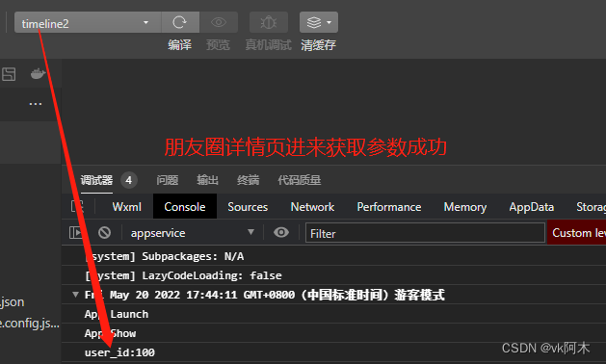Switch to the 输出 tab

pyautogui.click(x=207, y=180)
